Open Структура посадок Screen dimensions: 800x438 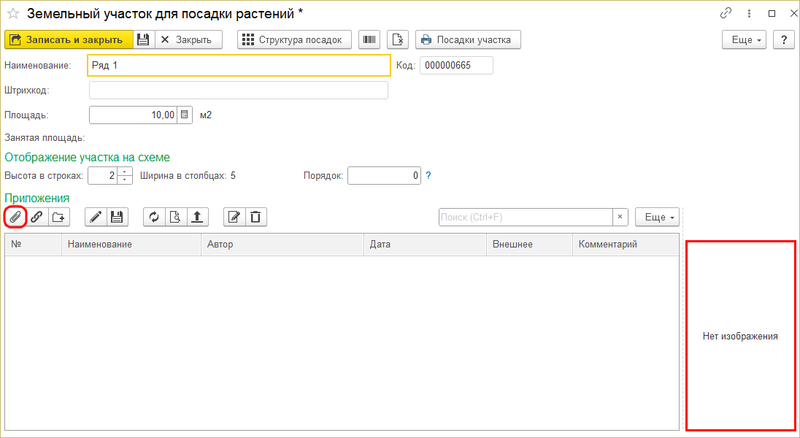(294, 40)
